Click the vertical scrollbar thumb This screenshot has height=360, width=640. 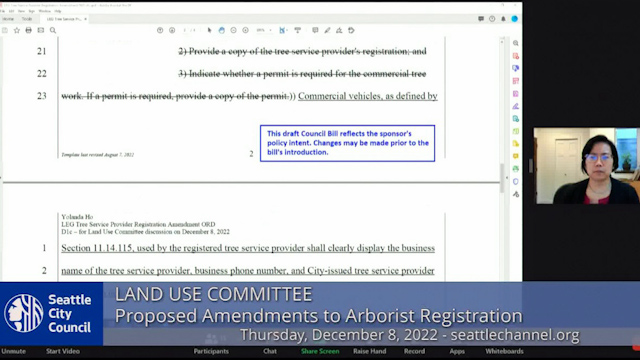pyautogui.click(x=502, y=178)
